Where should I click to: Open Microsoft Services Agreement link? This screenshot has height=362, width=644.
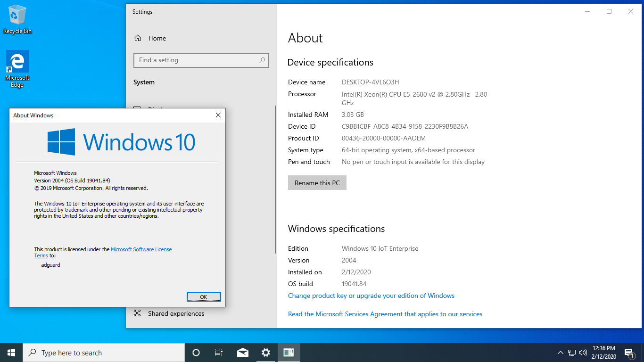click(385, 314)
